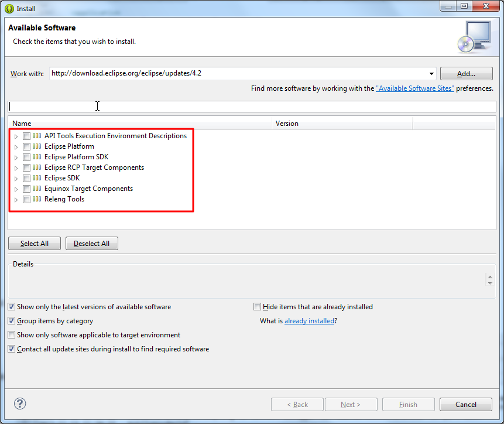Select the Eclipse RCP Target Components text
This screenshot has width=504, height=424.
(x=94, y=167)
